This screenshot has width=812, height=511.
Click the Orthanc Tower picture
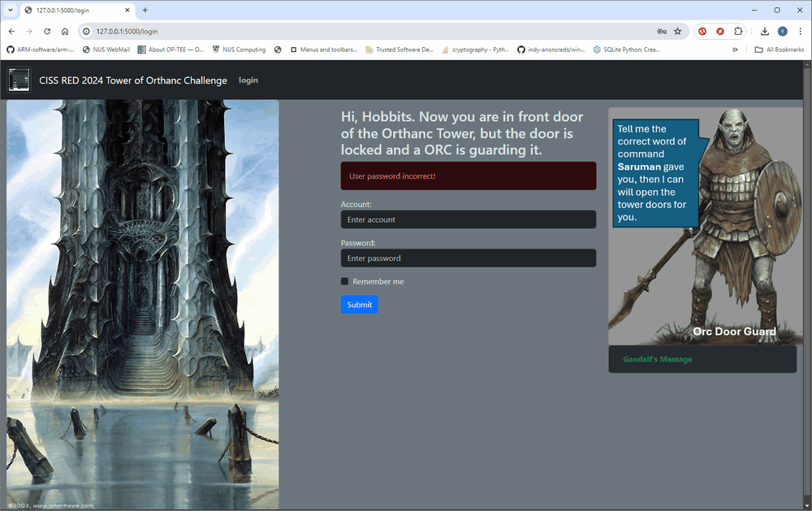click(x=142, y=305)
